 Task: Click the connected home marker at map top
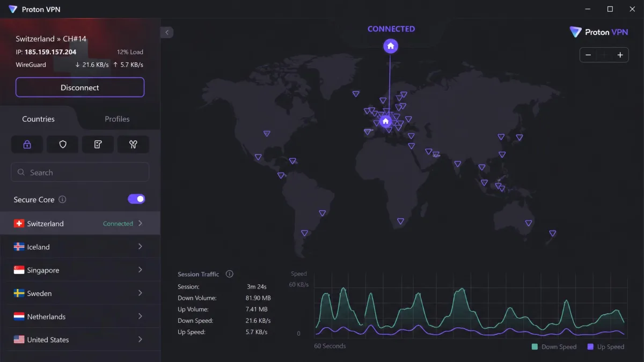391,46
